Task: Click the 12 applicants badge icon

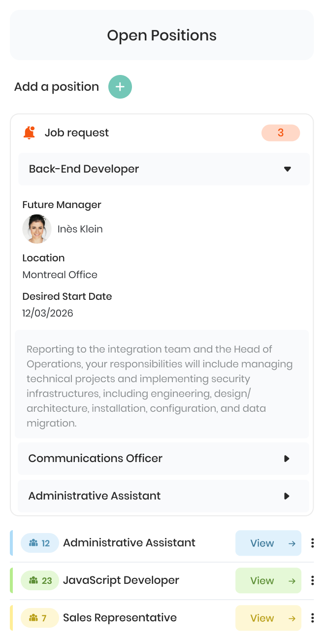Action: (33, 543)
